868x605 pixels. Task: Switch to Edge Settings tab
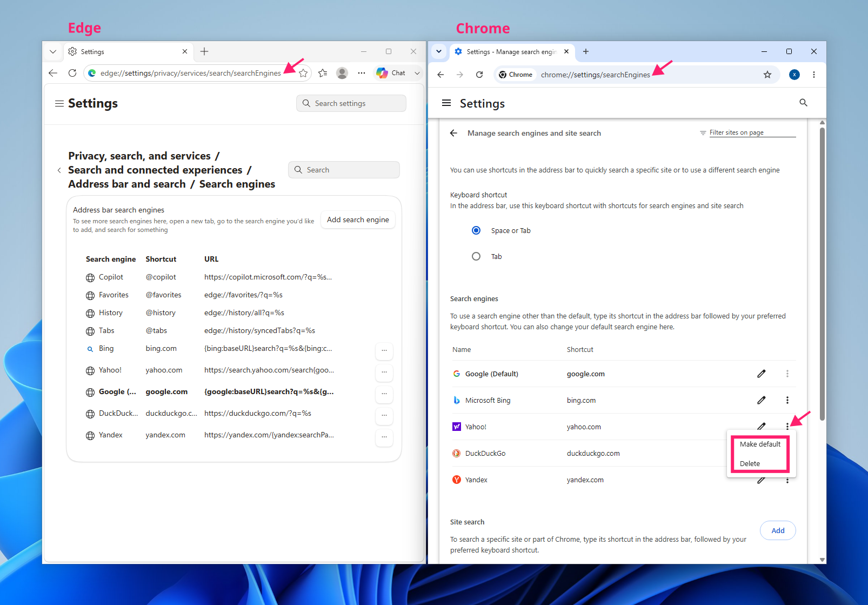pyautogui.click(x=129, y=52)
